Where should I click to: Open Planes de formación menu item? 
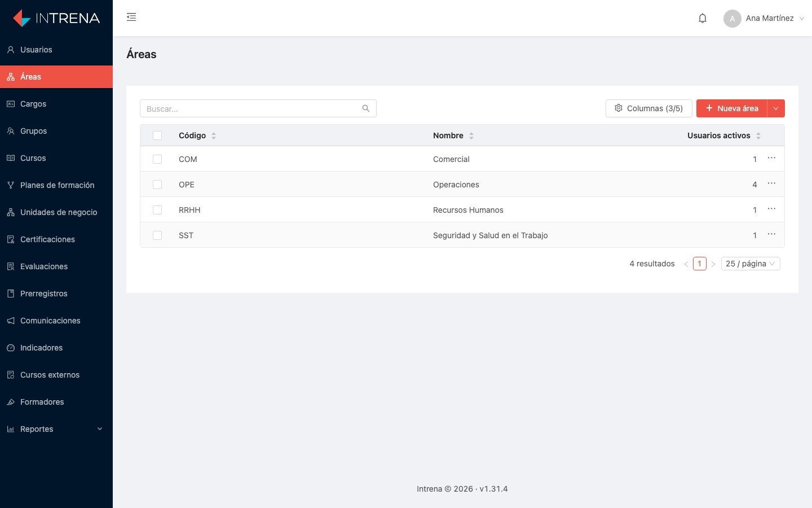click(56, 185)
